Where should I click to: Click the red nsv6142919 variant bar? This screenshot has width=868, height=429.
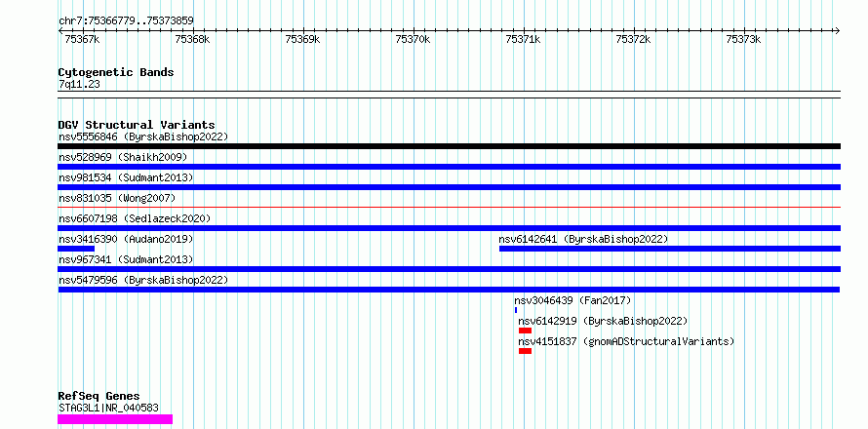525,331
